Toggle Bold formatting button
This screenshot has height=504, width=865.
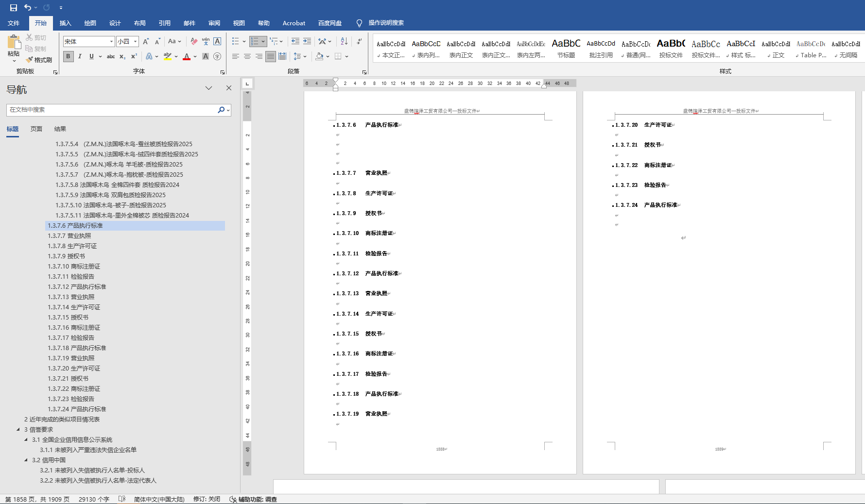pyautogui.click(x=68, y=56)
